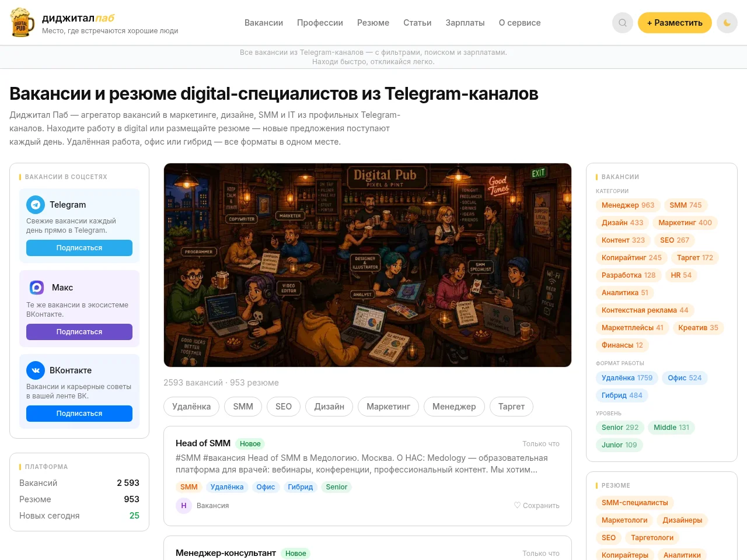Click the Гибрид tag on Head of SMM card
747x560 pixels.
coord(300,487)
